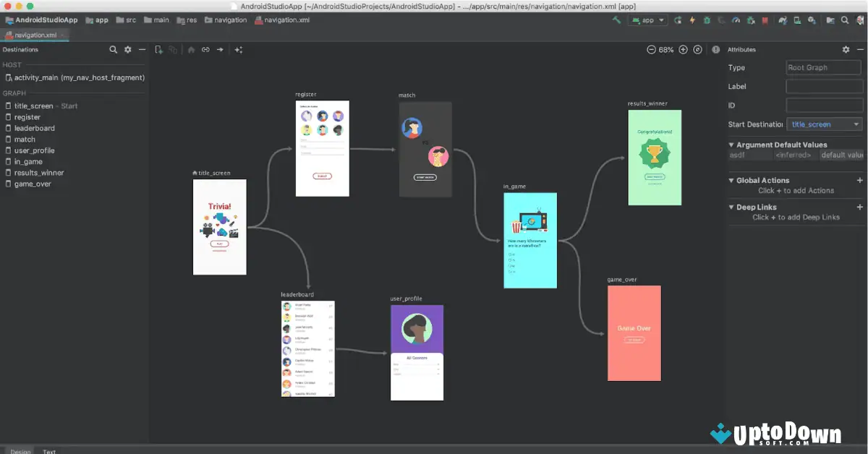Open the Start Destination dropdown
This screenshot has width=868, height=454.
824,124
